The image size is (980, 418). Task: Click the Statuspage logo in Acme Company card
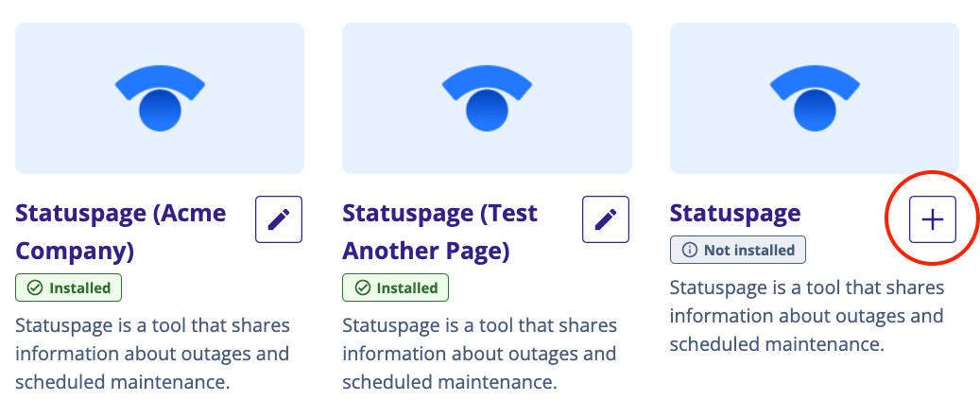point(160,98)
